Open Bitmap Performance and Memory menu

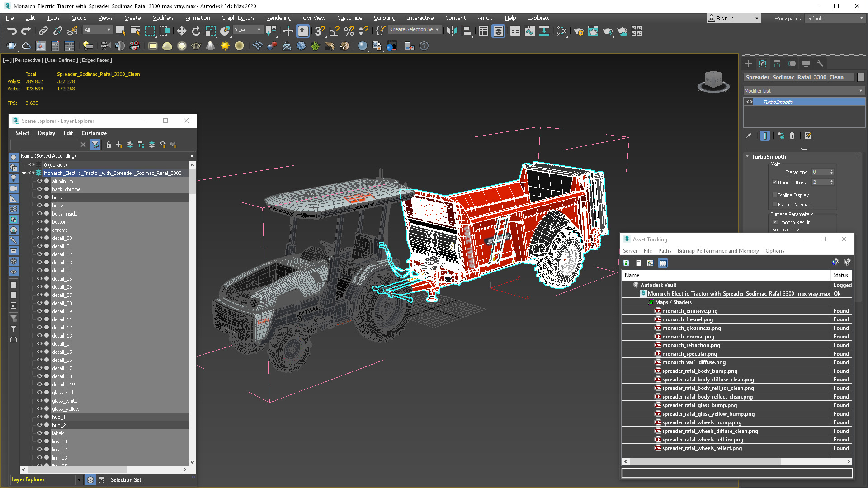(718, 251)
